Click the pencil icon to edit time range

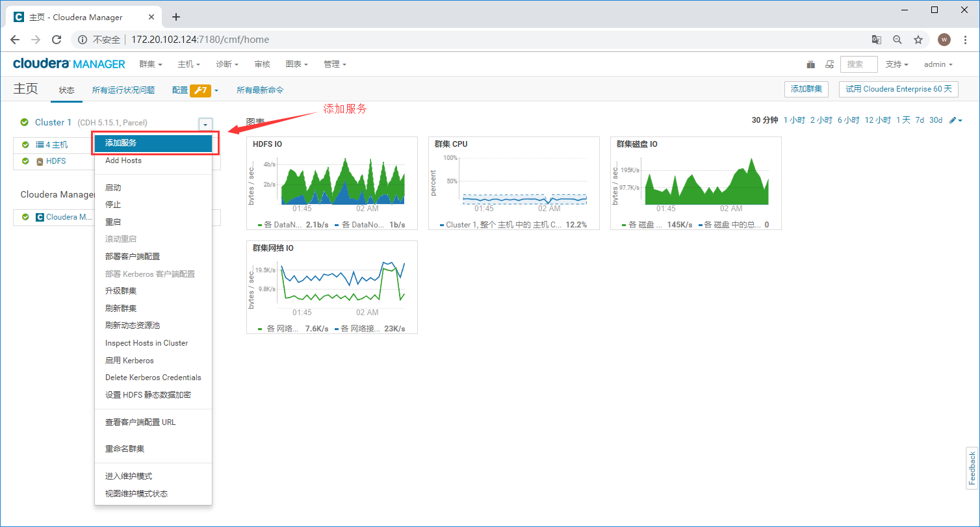(953, 120)
